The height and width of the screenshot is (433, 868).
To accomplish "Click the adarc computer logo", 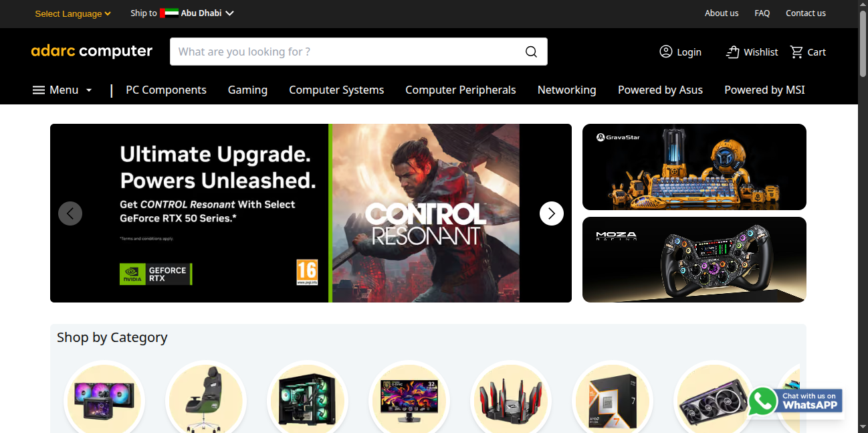I will click(92, 51).
